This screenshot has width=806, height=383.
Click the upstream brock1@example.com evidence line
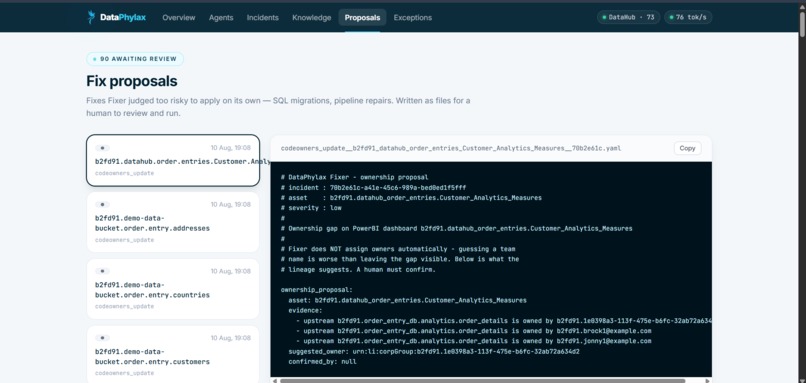point(473,331)
